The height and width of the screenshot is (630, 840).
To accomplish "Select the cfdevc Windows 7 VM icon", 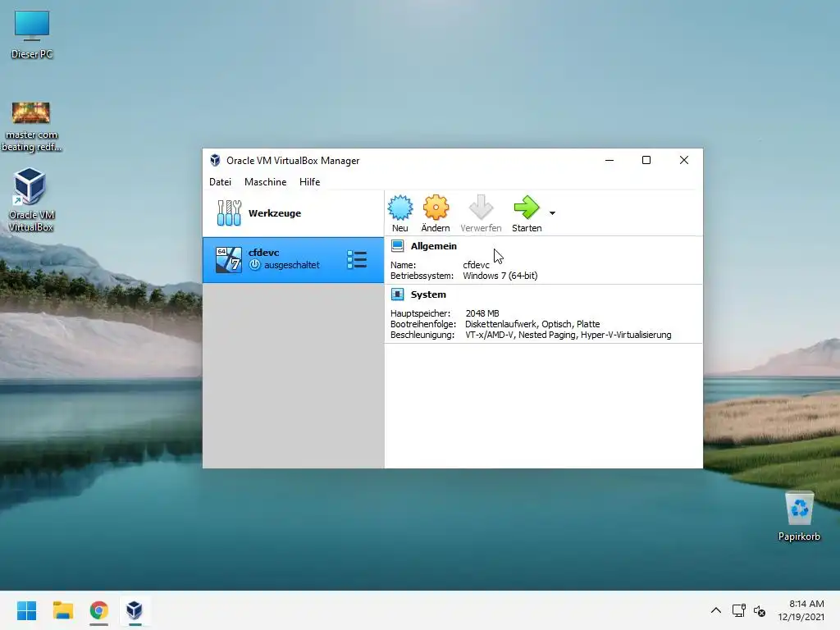I will [229, 260].
